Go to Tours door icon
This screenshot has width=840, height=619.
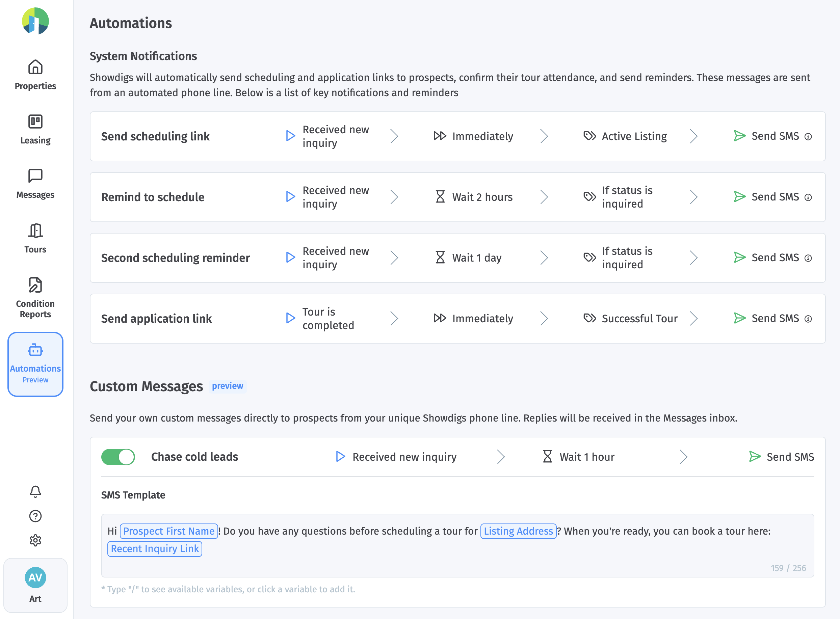coord(35,231)
